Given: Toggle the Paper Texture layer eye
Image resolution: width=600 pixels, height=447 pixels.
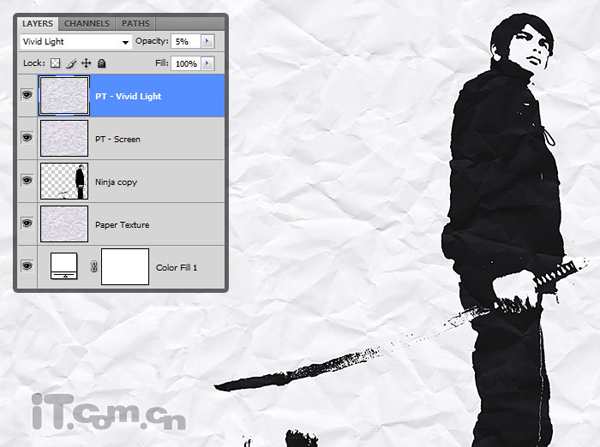Looking at the screenshot, I should pyautogui.click(x=27, y=223).
